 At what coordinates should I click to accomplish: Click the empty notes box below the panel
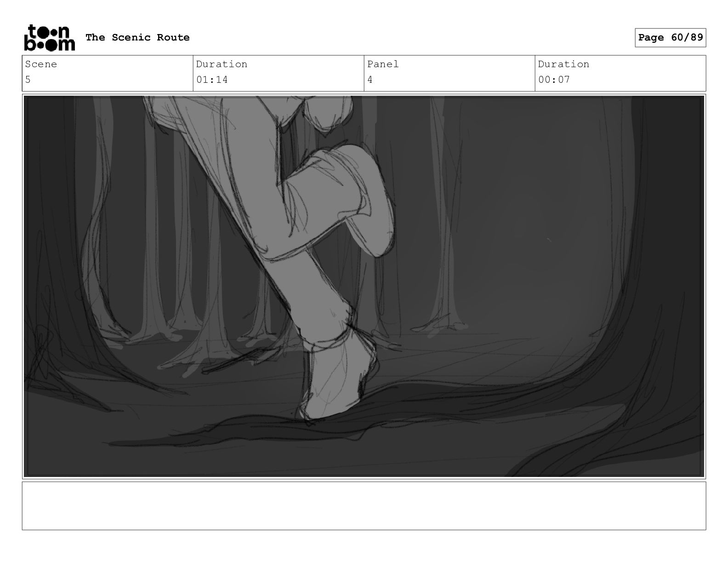point(364,506)
